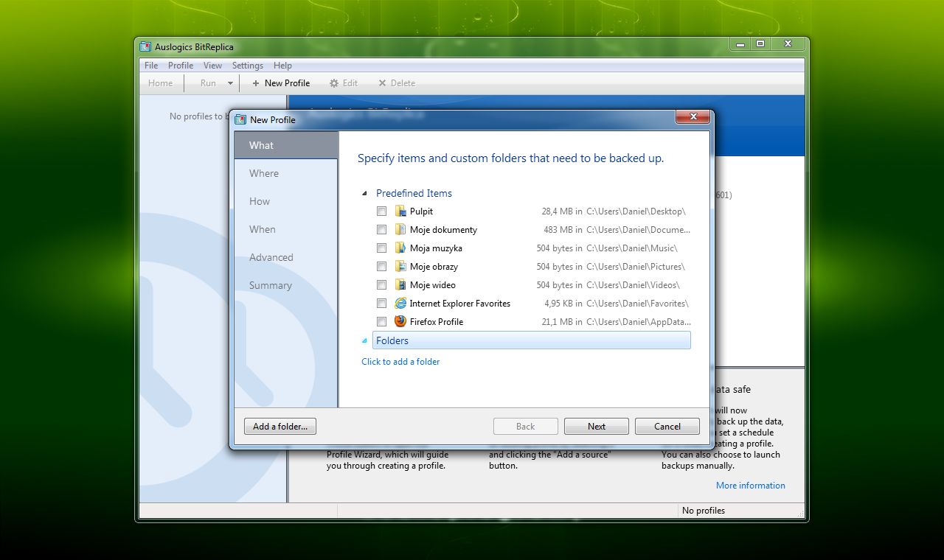Screen dimensions: 944x560
Task: Select the What wizard step
Action: (286, 145)
